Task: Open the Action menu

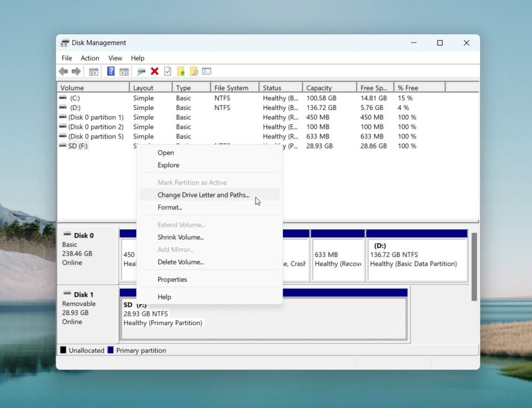Action: (x=89, y=58)
